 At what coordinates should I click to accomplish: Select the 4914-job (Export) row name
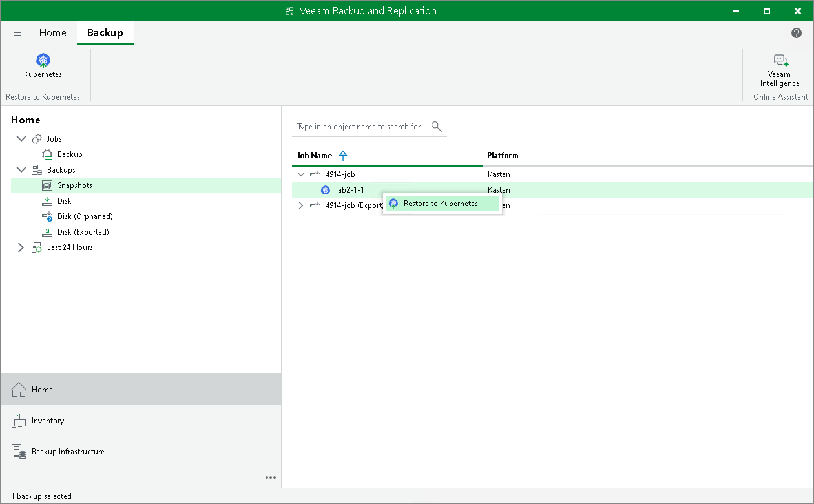click(x=355, y=205)
